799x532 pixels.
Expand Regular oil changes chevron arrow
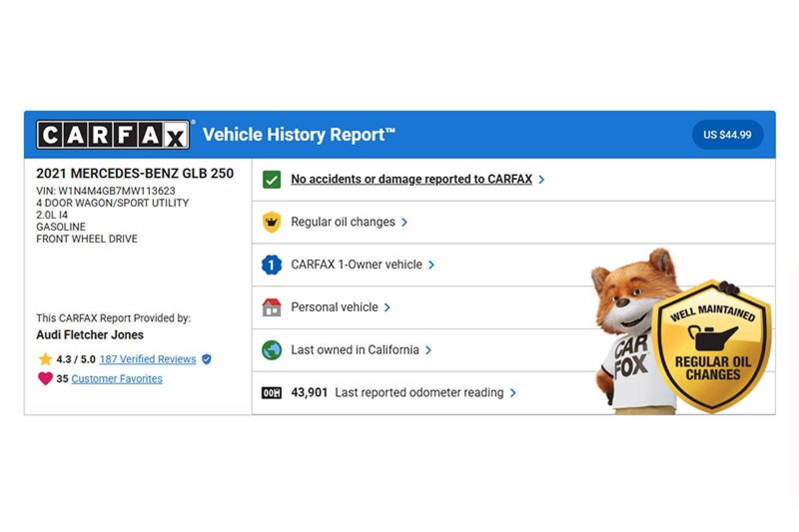point(404,222)
